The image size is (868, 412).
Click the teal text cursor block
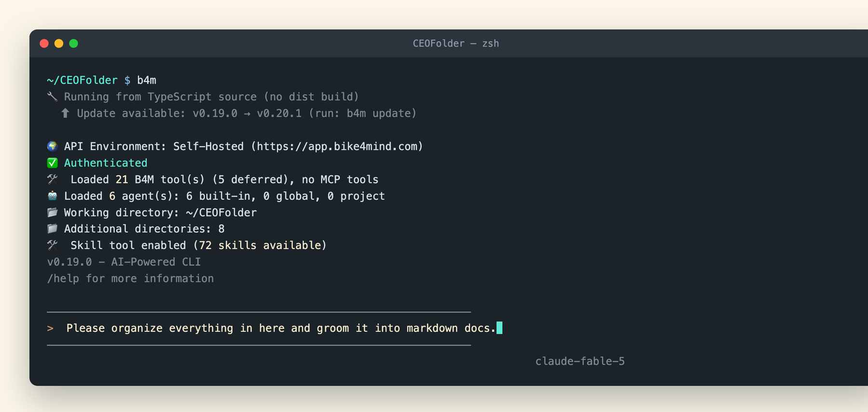tap(500, 328)
